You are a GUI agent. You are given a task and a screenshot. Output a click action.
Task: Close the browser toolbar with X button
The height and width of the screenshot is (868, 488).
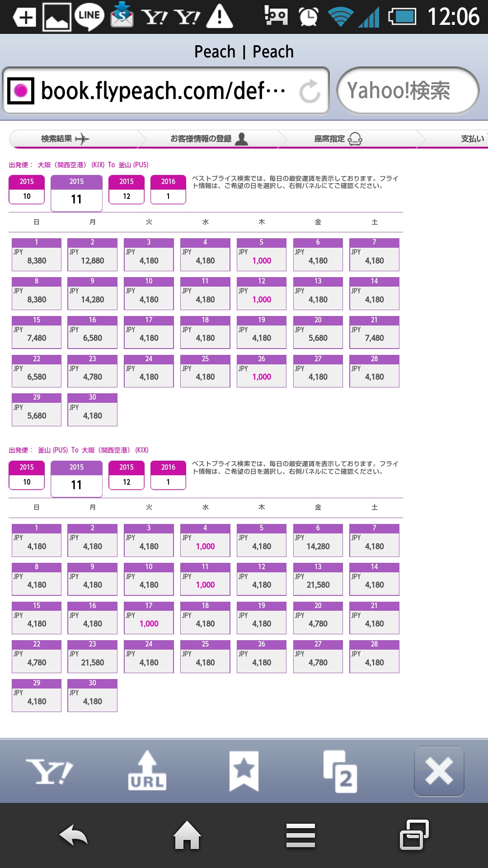[439, 771]
